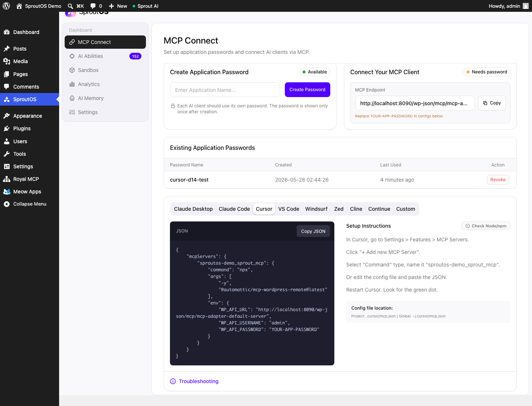Switch to the Windsurf tab
The width and height of the screenshot is (532, 406).
tap(316, 209)
